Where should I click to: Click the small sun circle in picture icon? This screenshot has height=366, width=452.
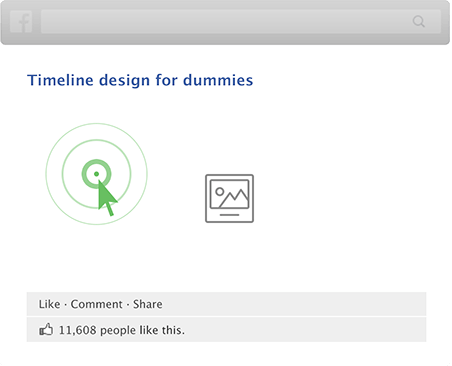coord(220,192)
